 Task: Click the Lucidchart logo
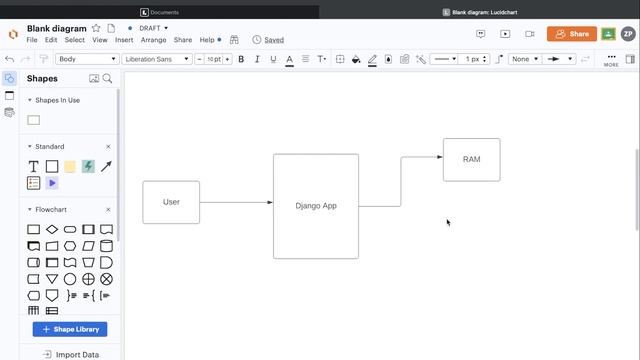[13, 34]
